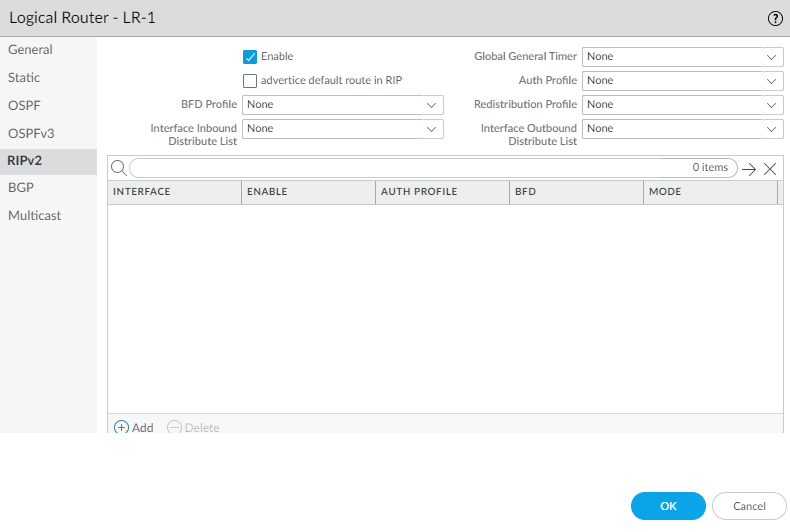
Task: Click the Add plus icon
Action: tap(121, 427)
